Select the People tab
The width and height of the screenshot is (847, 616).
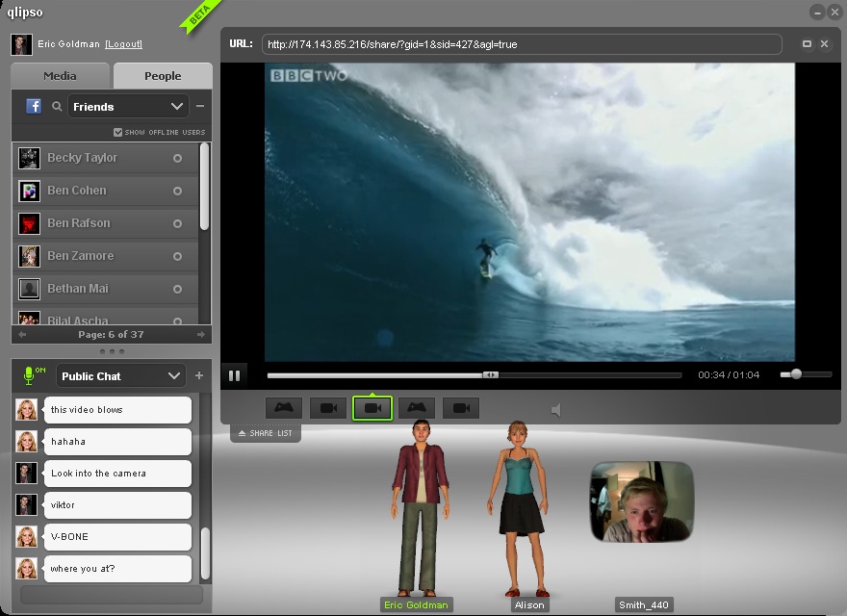tap(163, 76)
